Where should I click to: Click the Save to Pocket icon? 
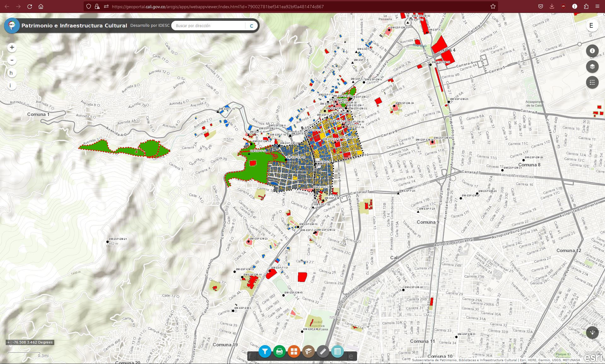click(x=541, y=6)
